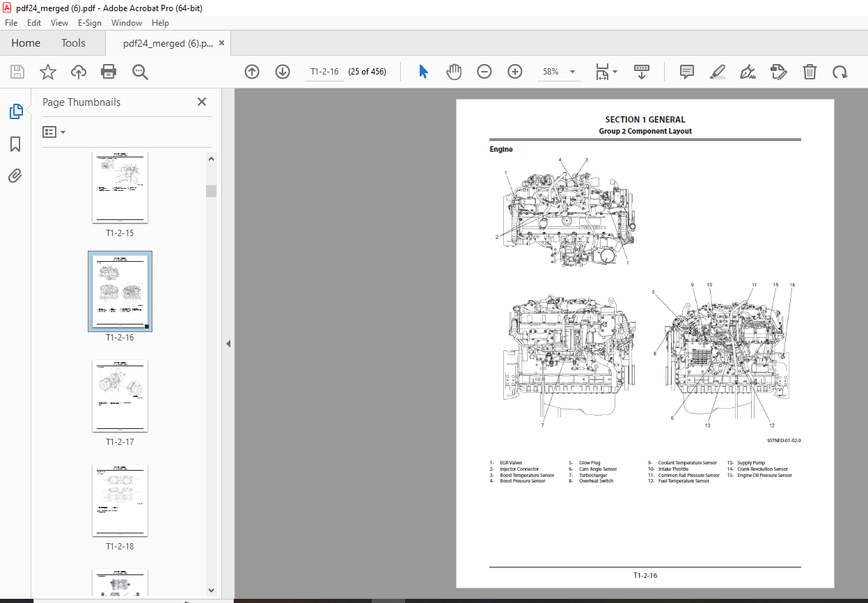Select the pdf24_merged document tab
Screen dimensions: 868x603
tap(168, 43)
